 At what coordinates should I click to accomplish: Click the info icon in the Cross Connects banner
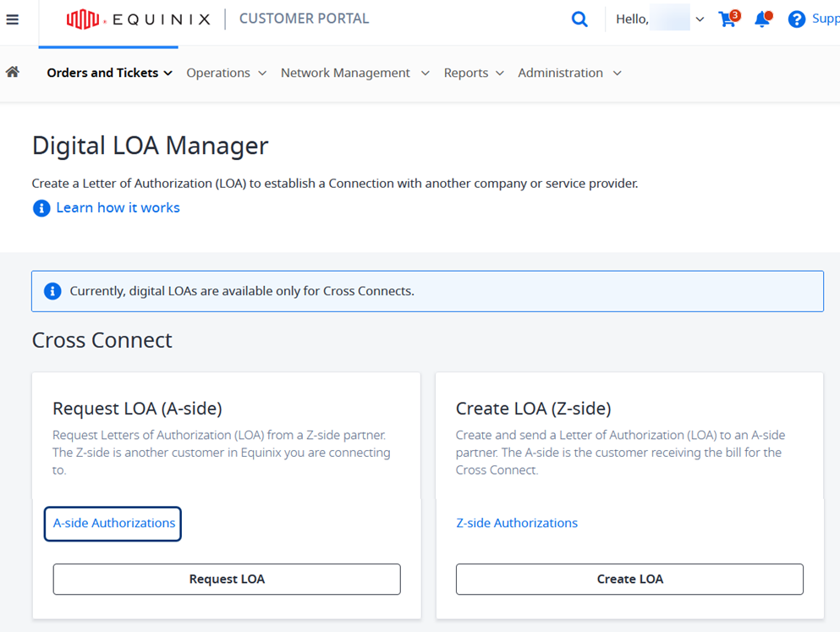coord(52,291)
